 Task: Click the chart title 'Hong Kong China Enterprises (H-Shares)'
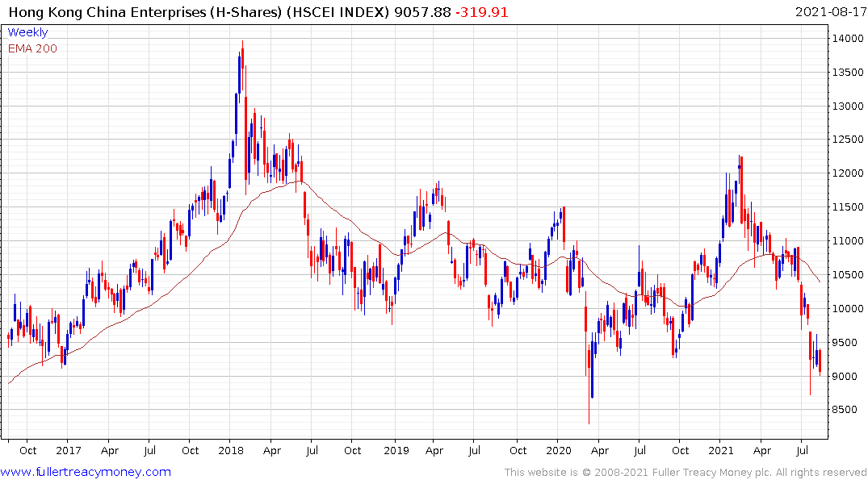click(x=145, y=11)
